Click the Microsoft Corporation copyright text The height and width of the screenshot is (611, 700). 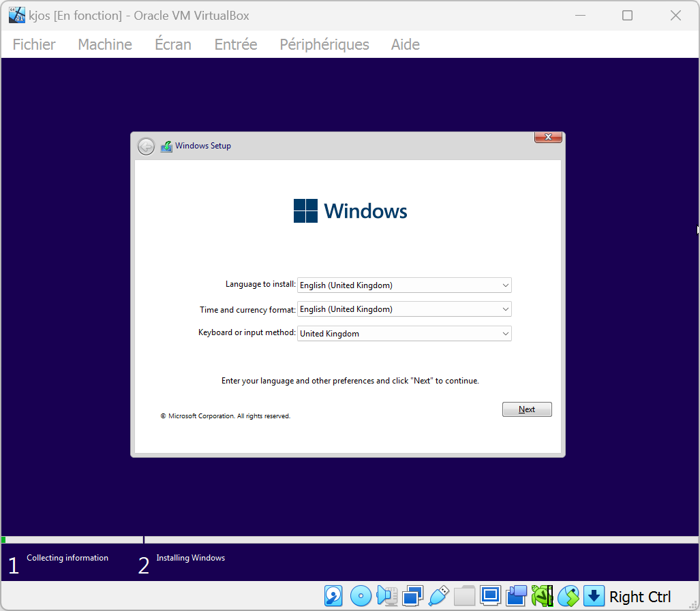click(226, 416)
